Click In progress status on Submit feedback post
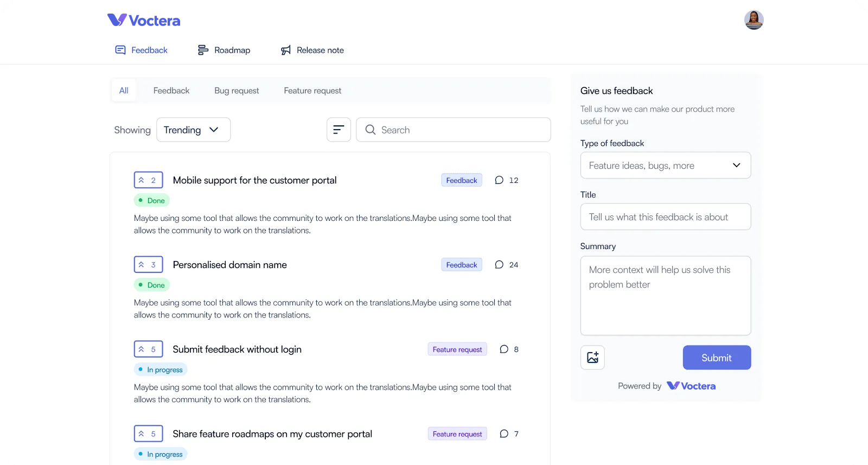 (161, 370)
